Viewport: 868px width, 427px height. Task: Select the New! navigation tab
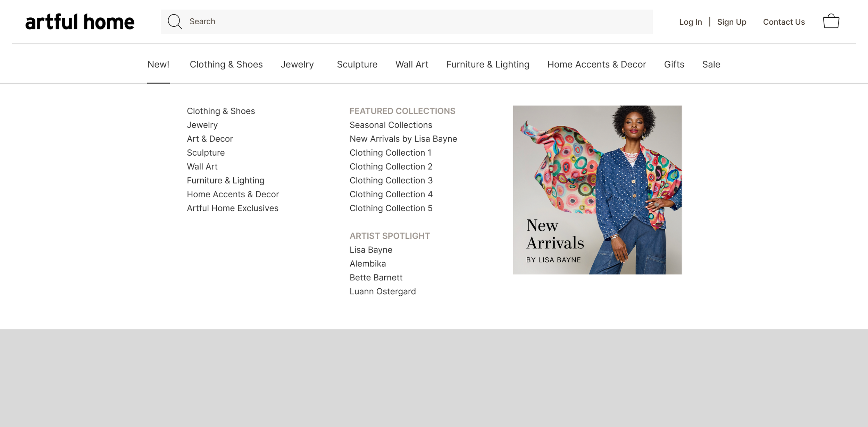tap(158, 64)
